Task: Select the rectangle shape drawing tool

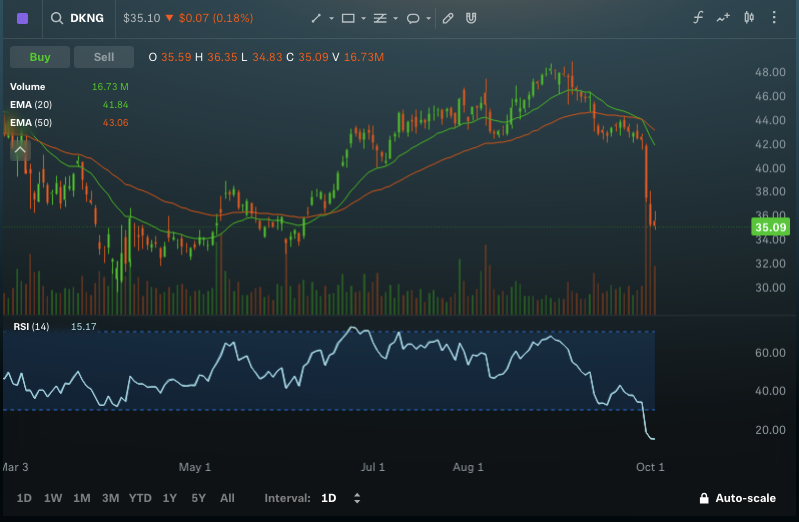Action: tap(347, 18)
